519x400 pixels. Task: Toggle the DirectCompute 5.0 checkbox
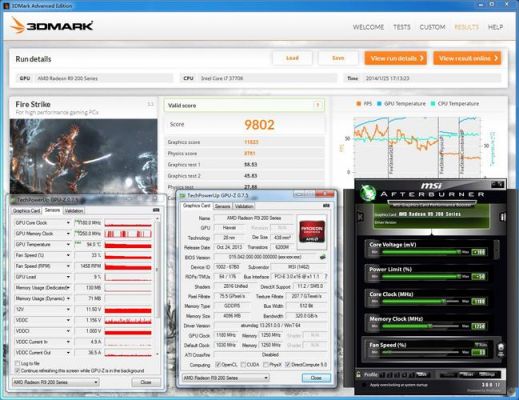288,365
